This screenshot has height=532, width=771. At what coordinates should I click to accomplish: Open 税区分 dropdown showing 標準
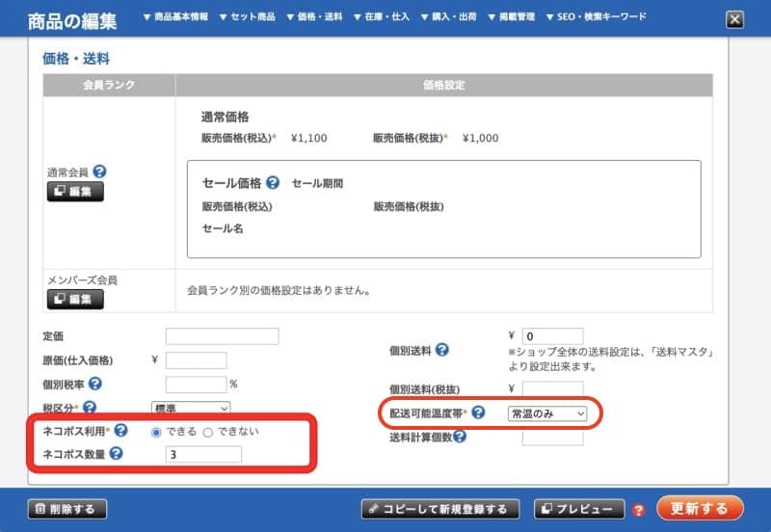[191, 410]
